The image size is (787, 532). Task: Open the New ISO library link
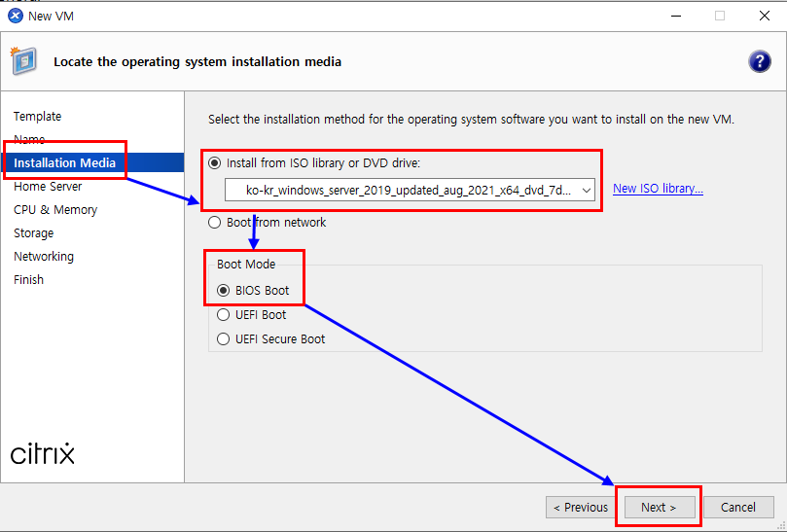tap(658, 189)
